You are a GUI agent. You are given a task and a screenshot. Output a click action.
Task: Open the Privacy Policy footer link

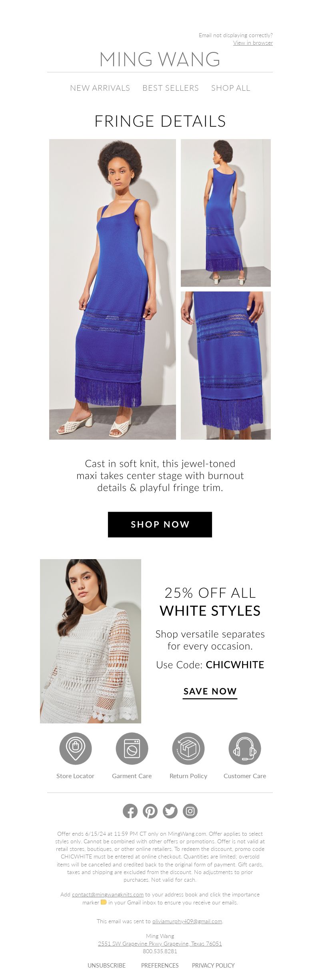pos(213,965)
